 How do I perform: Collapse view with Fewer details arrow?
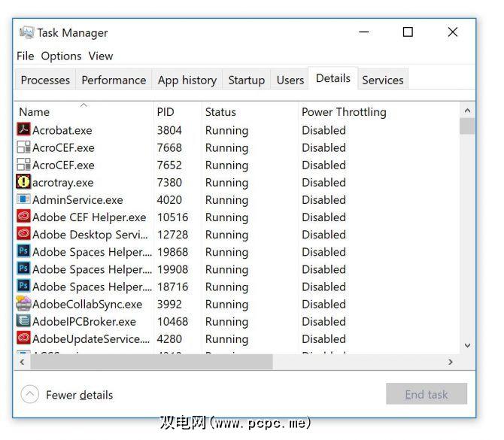coord(29,394)
